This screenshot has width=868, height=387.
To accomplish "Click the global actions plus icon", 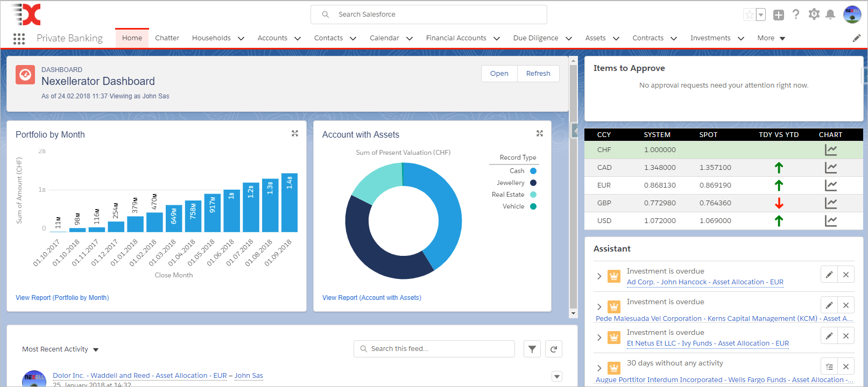I will click(x=778, y=15).
